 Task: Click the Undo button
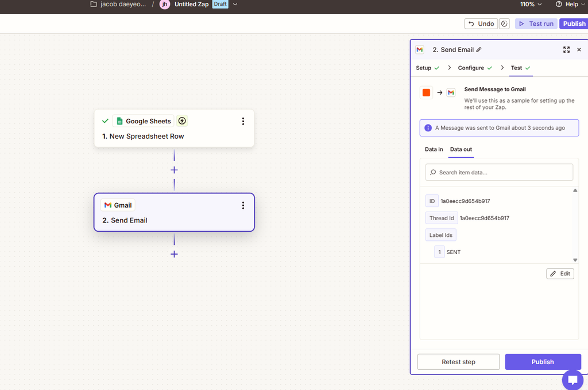point(481,24)
